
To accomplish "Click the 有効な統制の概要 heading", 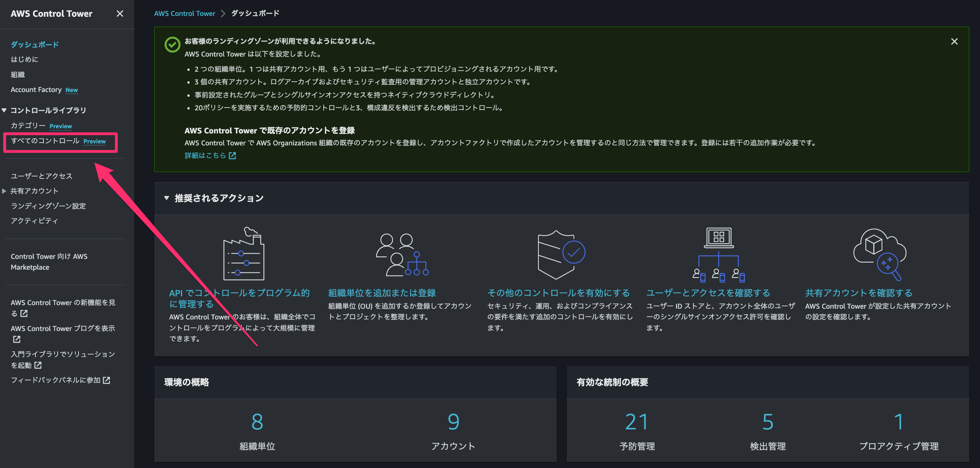I will [x=612, y=382].
